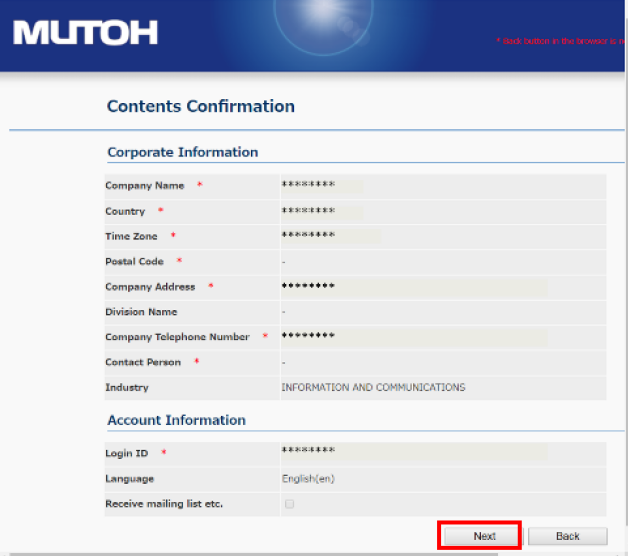Viewport: 628px width, 556px height.
Task: Click the masked Company Address value
Action: [308, 287]
